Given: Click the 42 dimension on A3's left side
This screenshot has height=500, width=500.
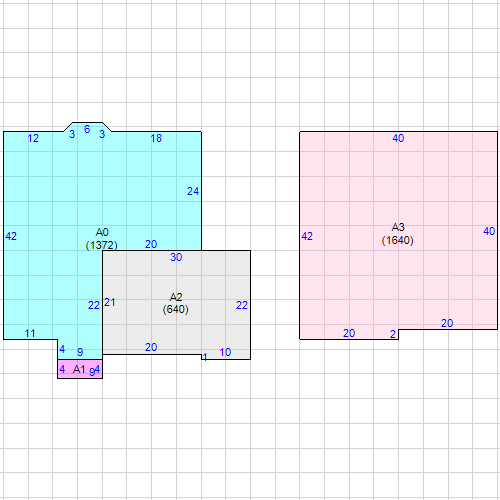Looking at the screenshot, I should [x=307, y=236].
